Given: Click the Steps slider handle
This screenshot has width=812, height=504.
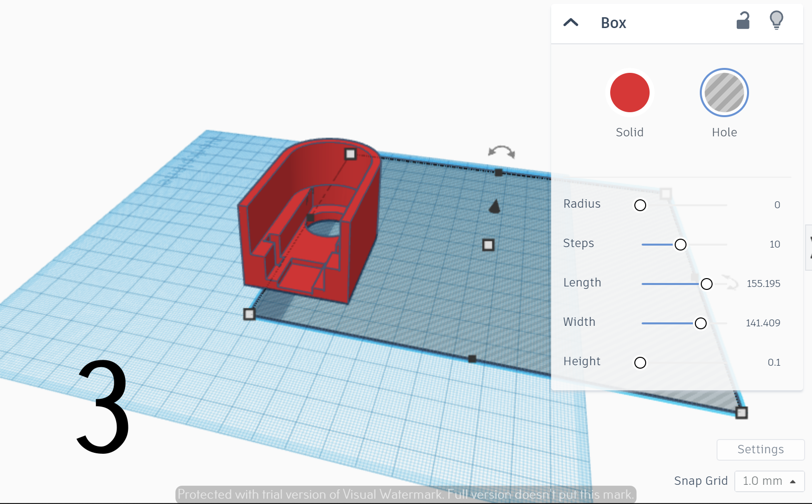Looking at the screenshot, I should 681,245.
